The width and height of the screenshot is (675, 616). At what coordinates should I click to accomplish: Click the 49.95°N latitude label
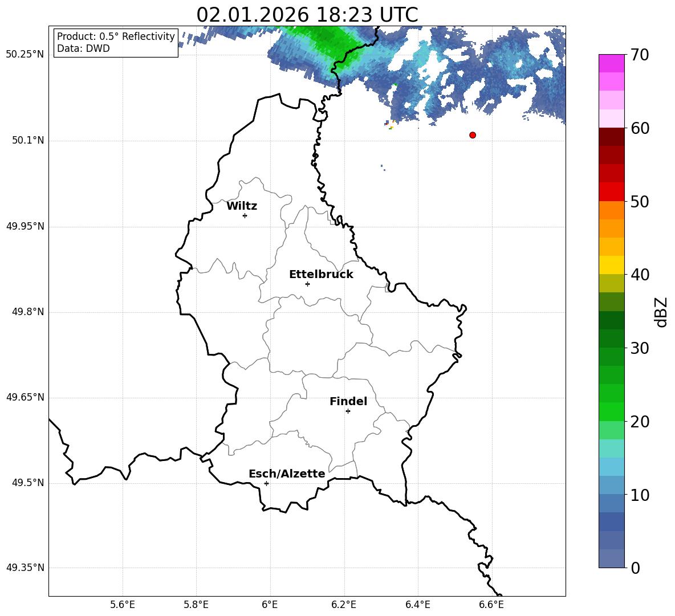pyautogui.click(x=25, y=226)
